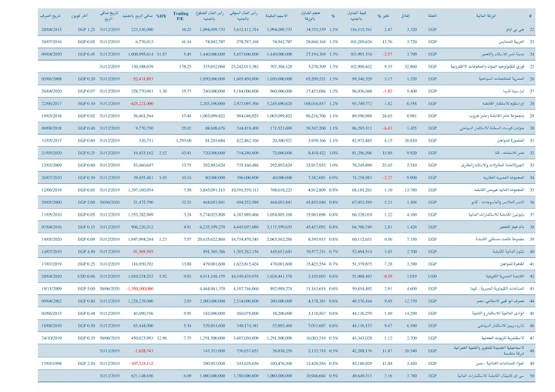This screenshot has width=555, height=392.
Task: Click the security name 'القاهرة للدواجن'
Action: [512, 264]
